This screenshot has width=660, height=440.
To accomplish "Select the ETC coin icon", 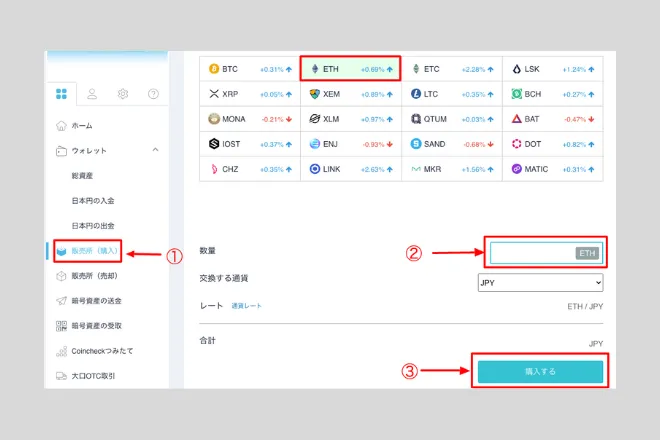I will pos(416,69).
